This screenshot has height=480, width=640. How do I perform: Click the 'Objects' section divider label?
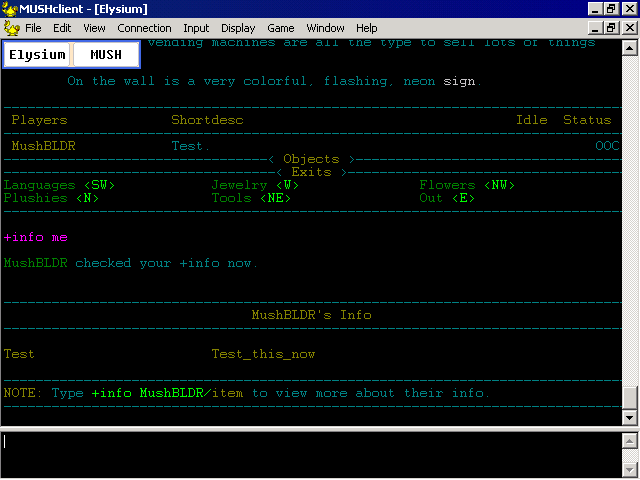pyautogui.click(x=311, y=159)
